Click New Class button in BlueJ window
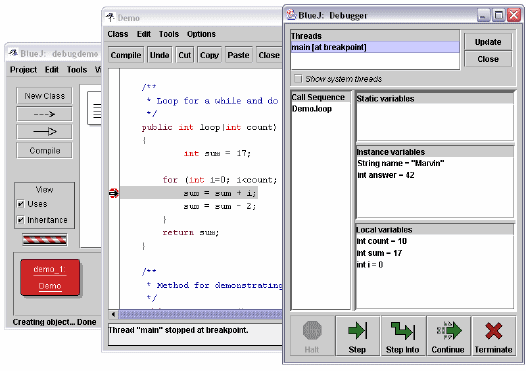This screenshot has width=526, height=371. [44, 96]
